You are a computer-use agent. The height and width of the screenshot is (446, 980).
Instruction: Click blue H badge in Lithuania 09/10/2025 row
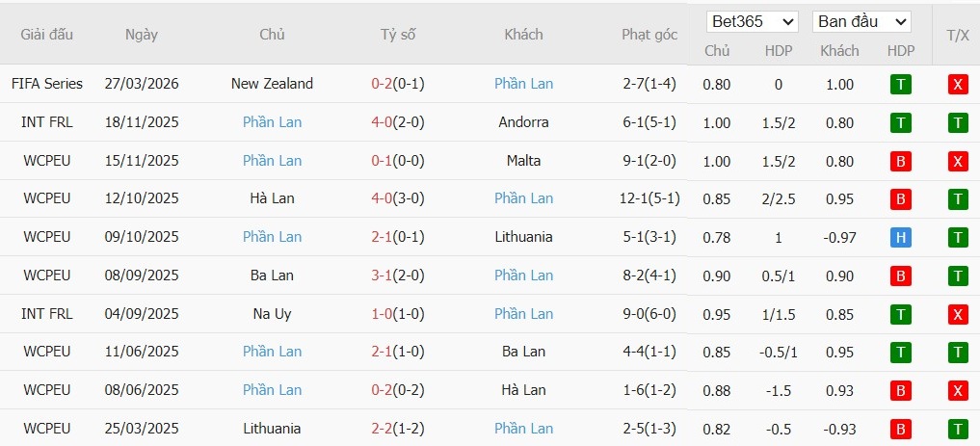point(900,237)
